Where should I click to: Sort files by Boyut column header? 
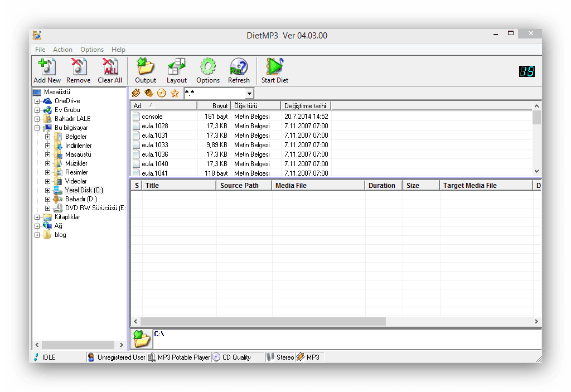pyautogui.click(x=214, y=105)
